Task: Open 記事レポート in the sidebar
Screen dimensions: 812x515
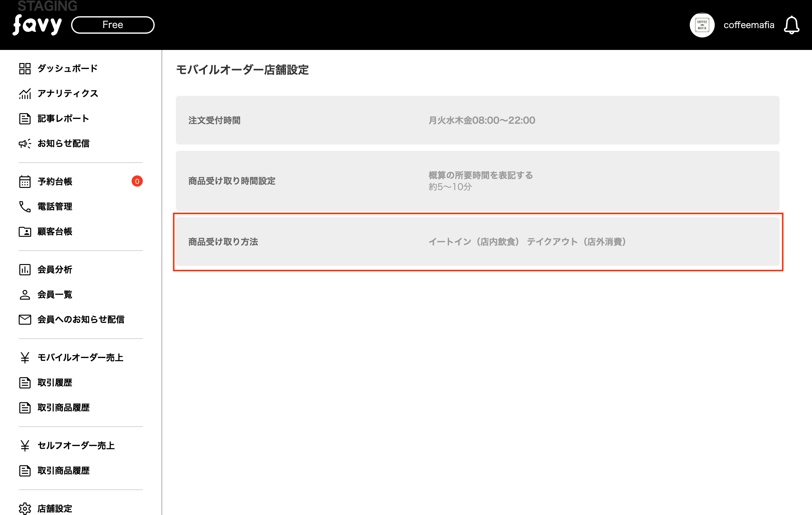Action: pyautogui.click(x=63, y=119)
